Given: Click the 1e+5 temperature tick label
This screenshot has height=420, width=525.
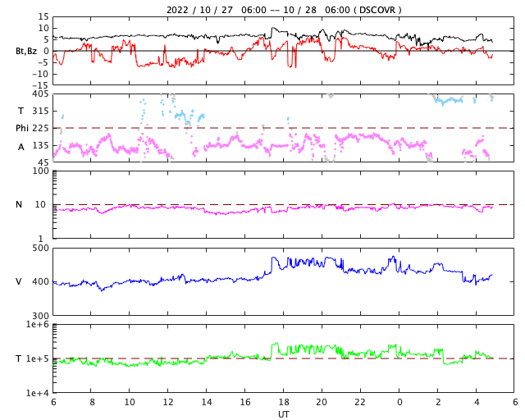Looking at the screenshot, I should click(x=38, y=358).
